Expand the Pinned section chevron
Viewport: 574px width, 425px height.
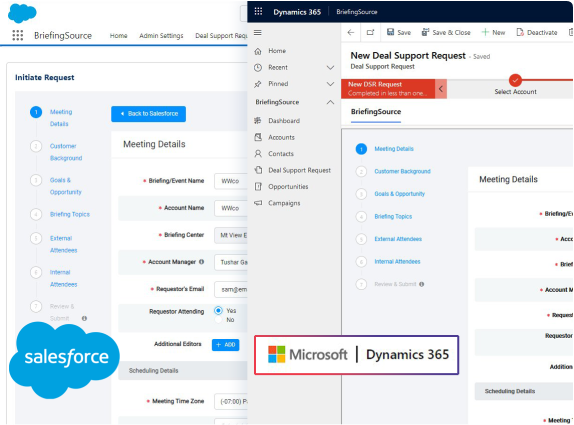[x=330, y=84]
